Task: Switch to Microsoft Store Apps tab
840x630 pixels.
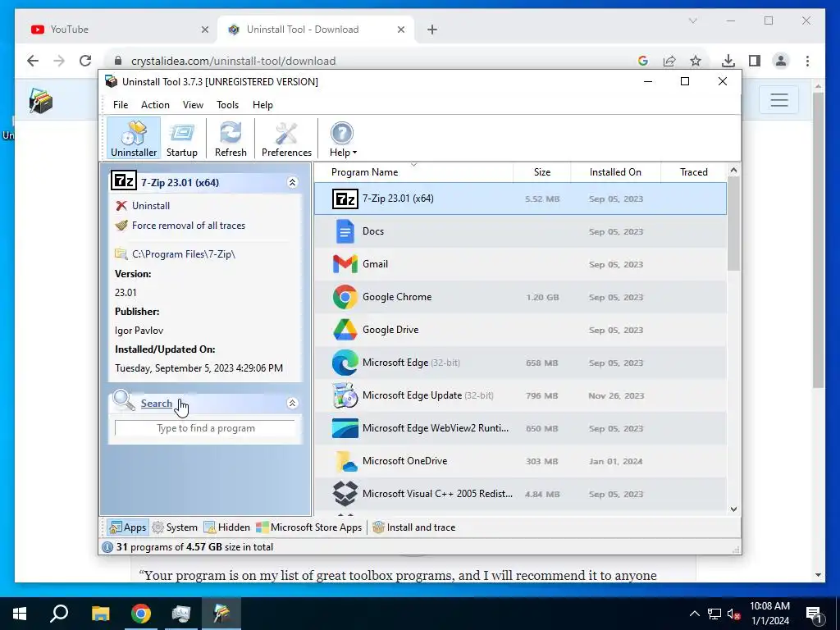Action: [x=309, y=527]
